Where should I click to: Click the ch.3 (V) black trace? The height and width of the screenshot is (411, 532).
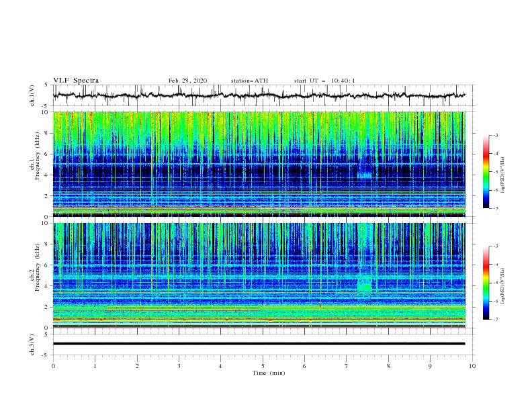click(x=259, y=344)
